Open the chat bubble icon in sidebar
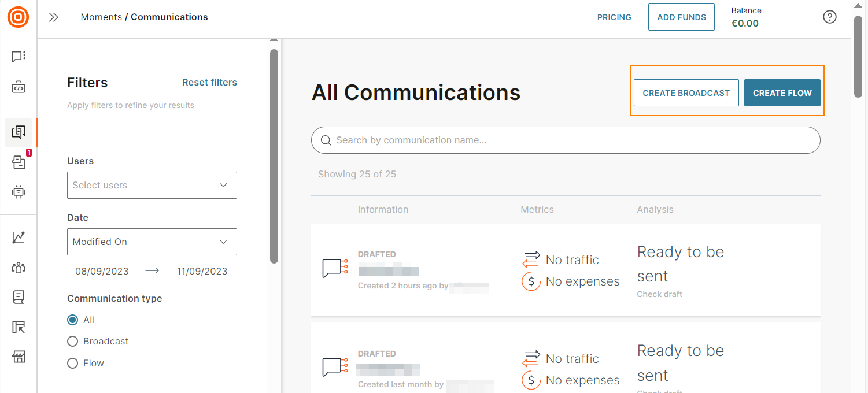The height and width of the screenshot is (393, 868). [19, 57]
